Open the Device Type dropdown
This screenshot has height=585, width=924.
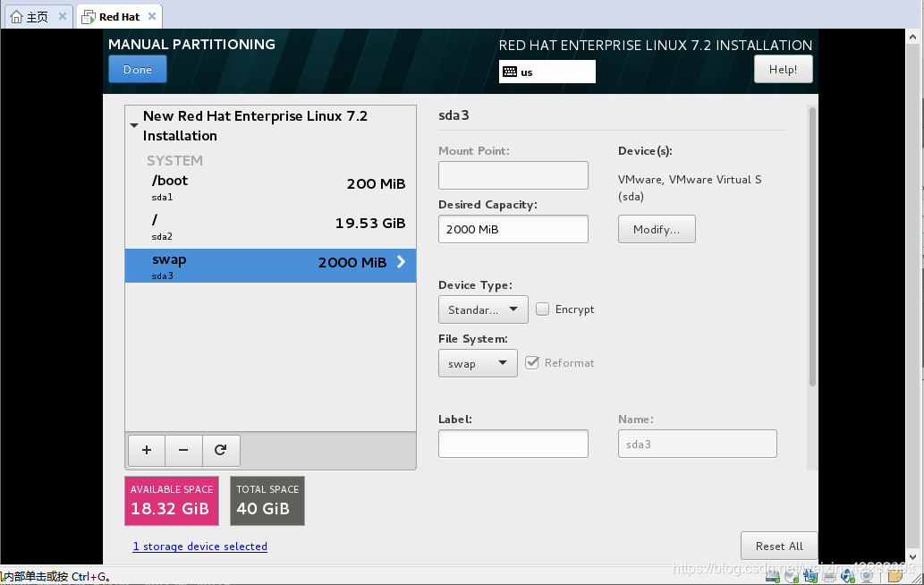coord(483,309)
